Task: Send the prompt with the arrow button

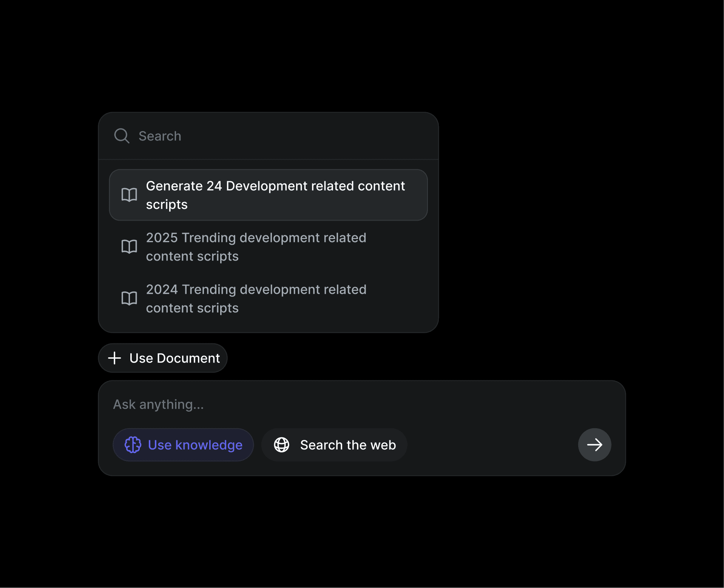Action: pyautogui.click(x=594, y=444)
